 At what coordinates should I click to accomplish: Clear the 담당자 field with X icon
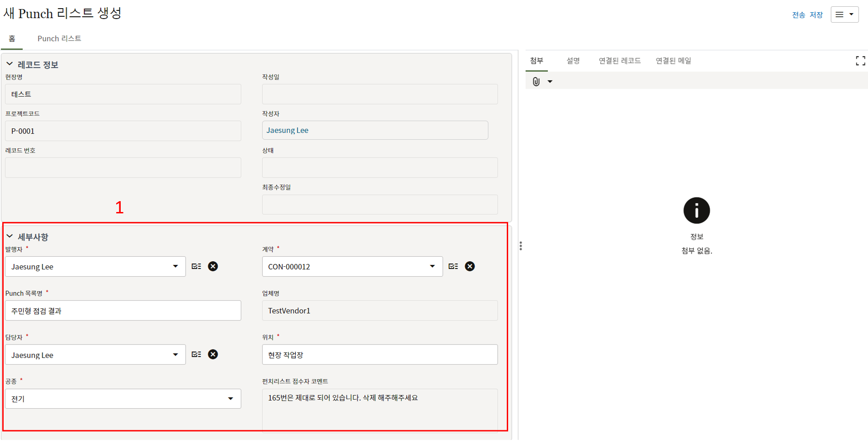pyautogui.click(x=213, y=354)
